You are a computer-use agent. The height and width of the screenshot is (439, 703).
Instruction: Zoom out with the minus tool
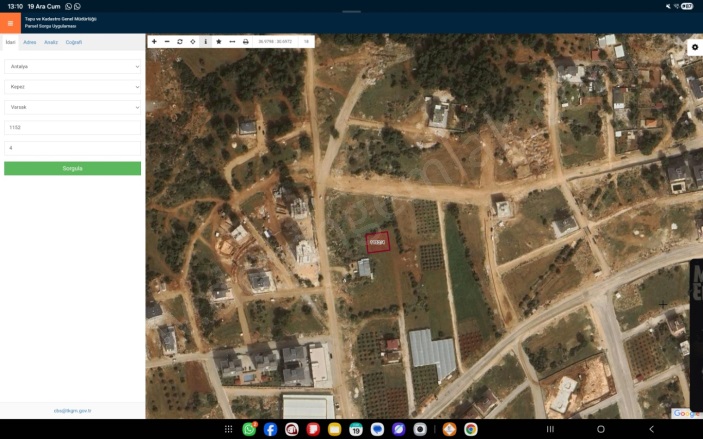[x=167, y=42]
